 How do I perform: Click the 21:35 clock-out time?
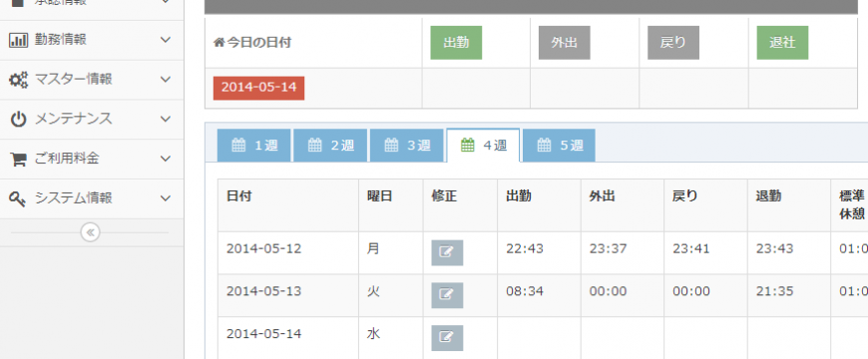click(775, 291)
